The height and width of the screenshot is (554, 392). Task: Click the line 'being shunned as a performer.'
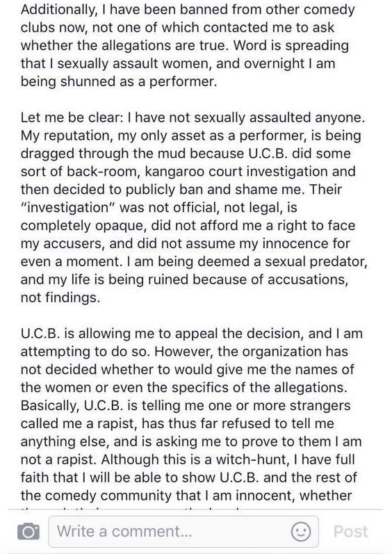119,81
